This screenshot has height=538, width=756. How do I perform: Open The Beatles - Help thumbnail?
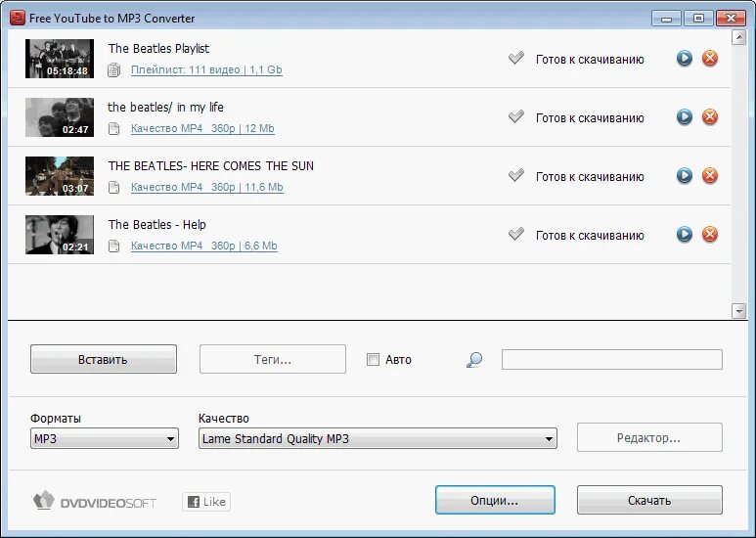60,235
